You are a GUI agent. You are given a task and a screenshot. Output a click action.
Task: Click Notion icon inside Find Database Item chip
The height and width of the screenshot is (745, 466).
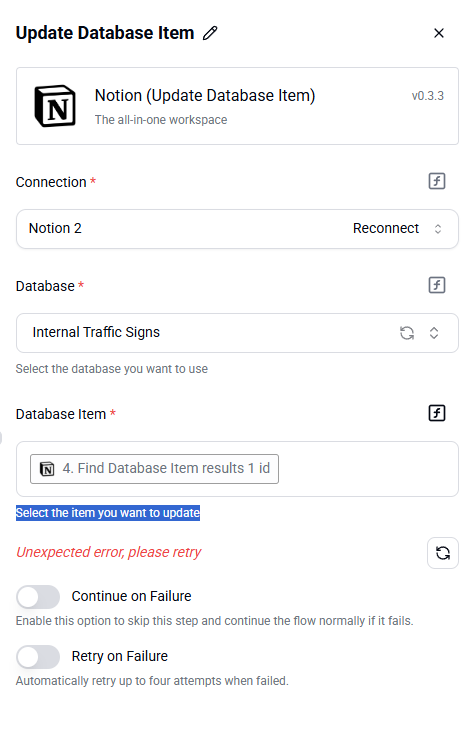[47, 469]
